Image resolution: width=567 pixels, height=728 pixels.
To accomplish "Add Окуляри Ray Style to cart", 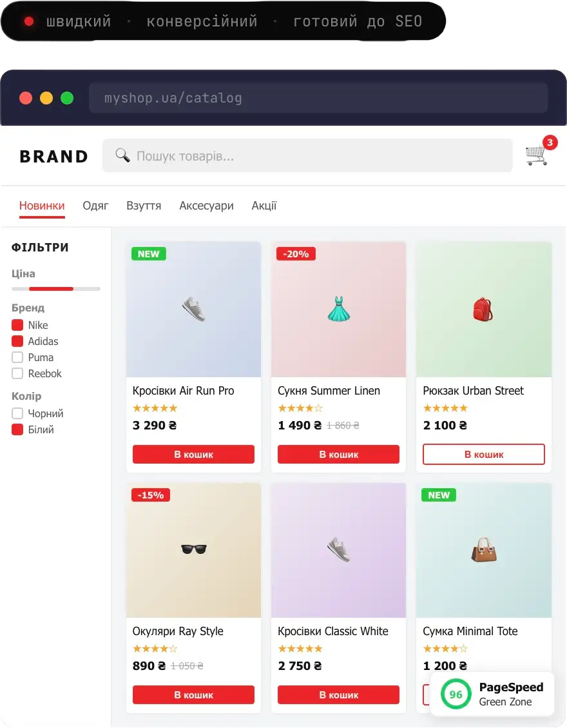I will pos(193,694).
